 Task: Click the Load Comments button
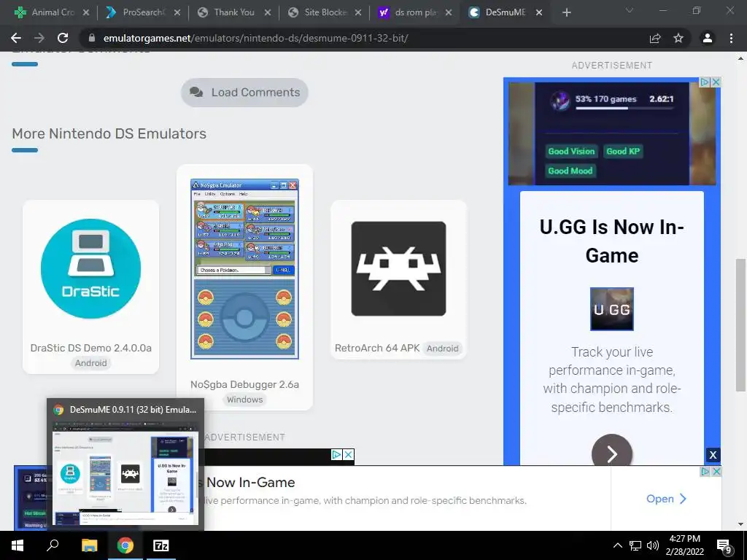(244, 93)
